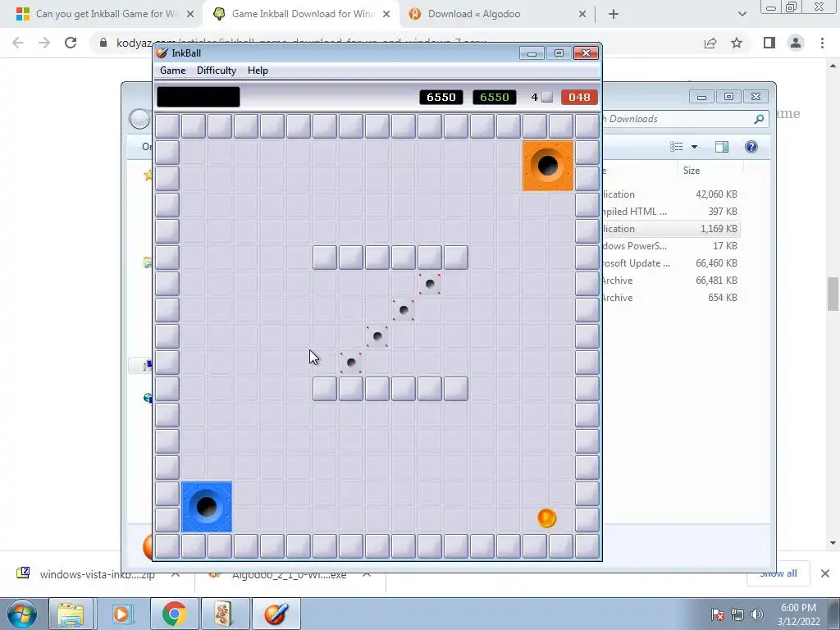
Task: Reload the current page
Action: coord(71,43)
